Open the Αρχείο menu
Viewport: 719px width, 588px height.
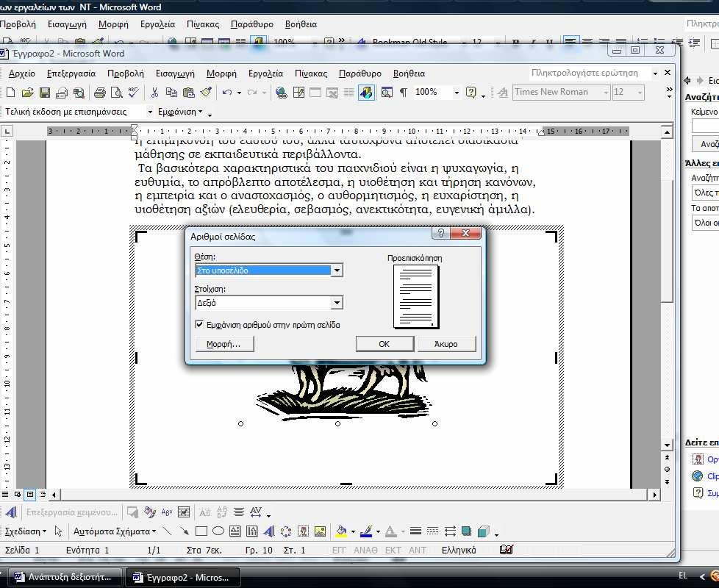(22, 73)
